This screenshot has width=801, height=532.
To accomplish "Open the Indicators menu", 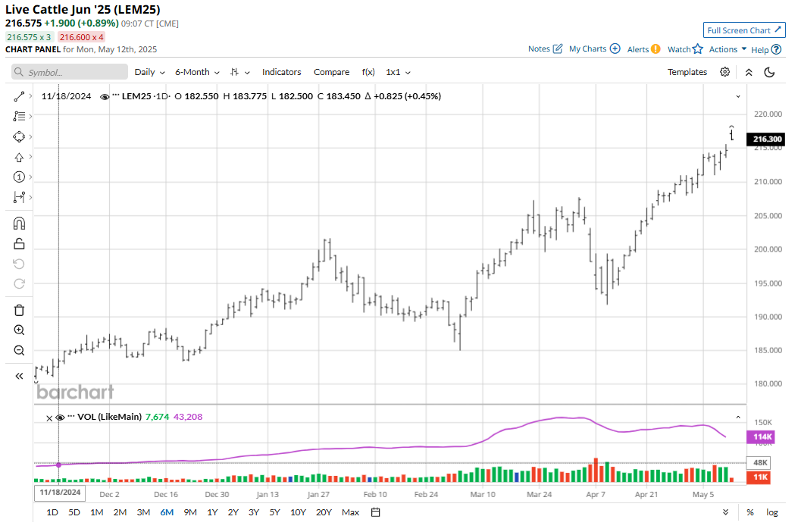I will [281, 72].
